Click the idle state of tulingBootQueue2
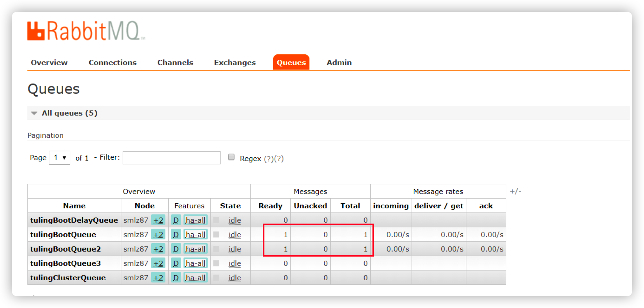 235,249
